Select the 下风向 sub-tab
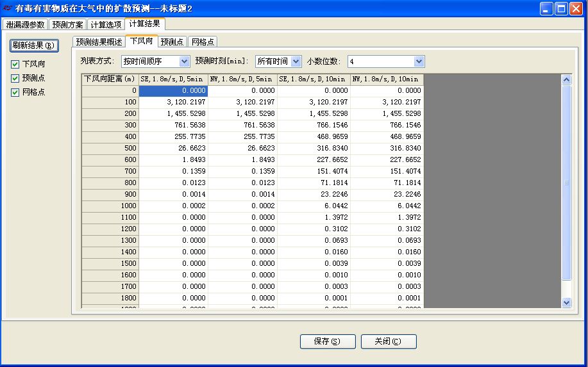 click(x=141, y=41)
